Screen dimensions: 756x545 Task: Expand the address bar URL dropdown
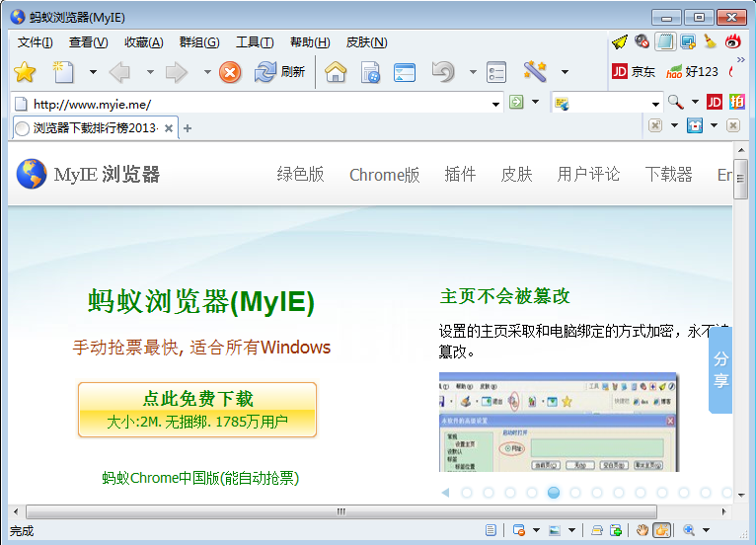495,105
